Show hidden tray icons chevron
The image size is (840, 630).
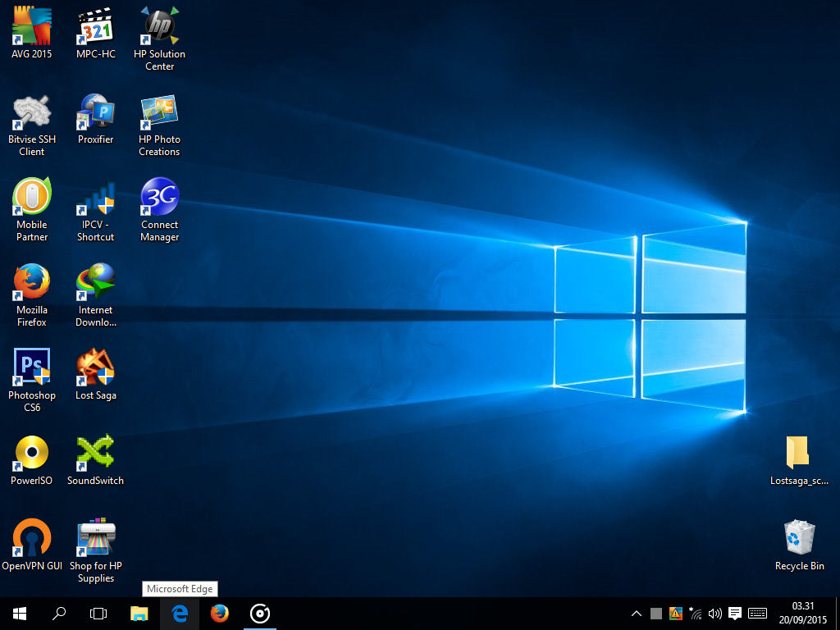click(637, 614)
